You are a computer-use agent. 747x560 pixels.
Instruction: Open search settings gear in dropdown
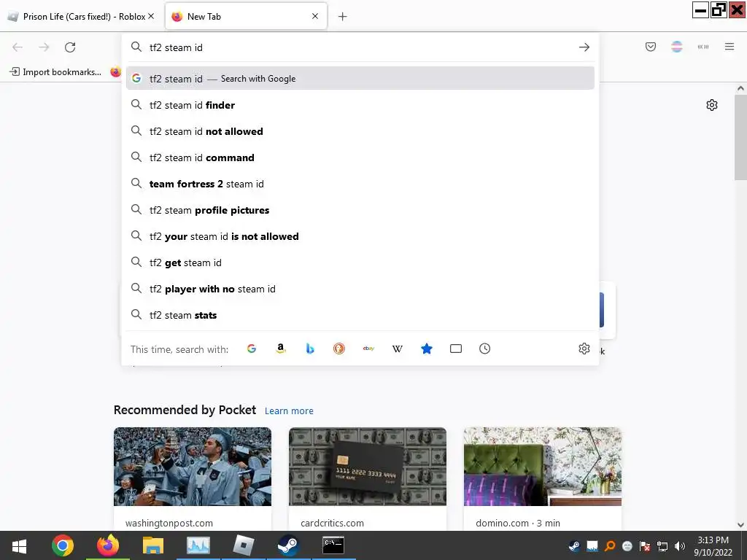[584, 349]
